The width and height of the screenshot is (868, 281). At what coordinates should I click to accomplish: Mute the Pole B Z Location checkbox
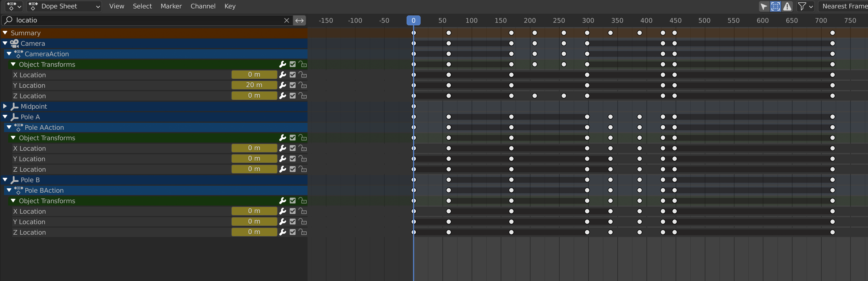[292, 232]
